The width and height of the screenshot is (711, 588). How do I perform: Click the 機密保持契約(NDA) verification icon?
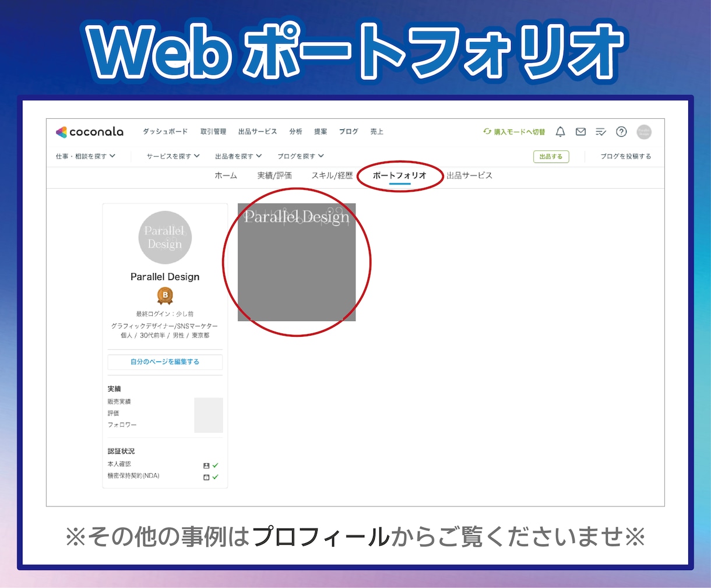206,477
